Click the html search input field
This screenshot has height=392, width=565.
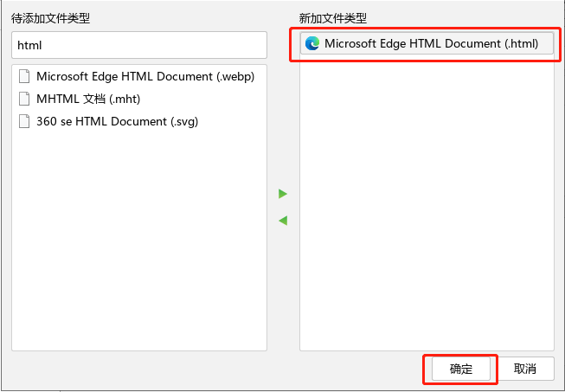pos(139,45)
